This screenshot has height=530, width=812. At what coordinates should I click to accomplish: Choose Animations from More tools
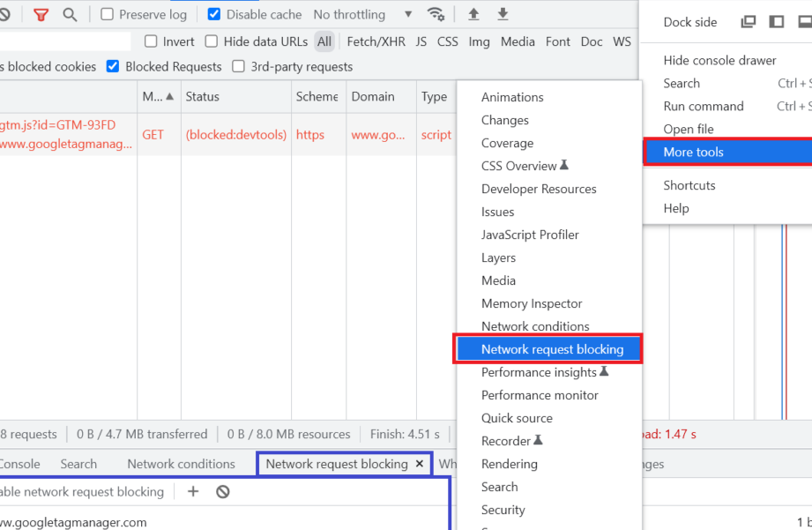[x=549, y=97]
